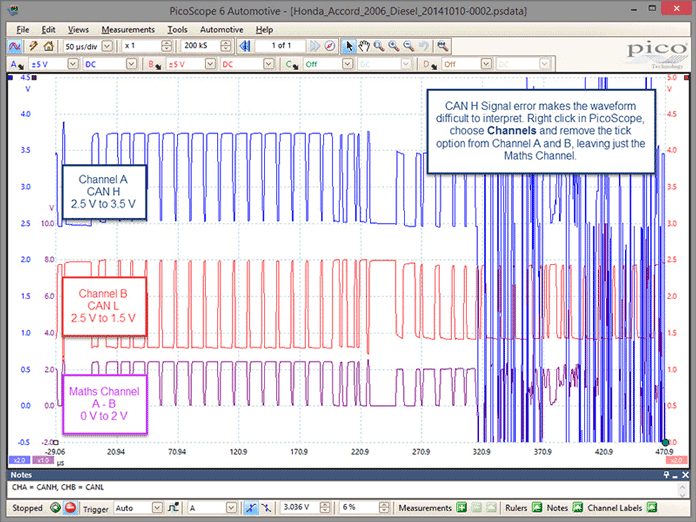Select the hand pan tool

[x=364, y=46]
